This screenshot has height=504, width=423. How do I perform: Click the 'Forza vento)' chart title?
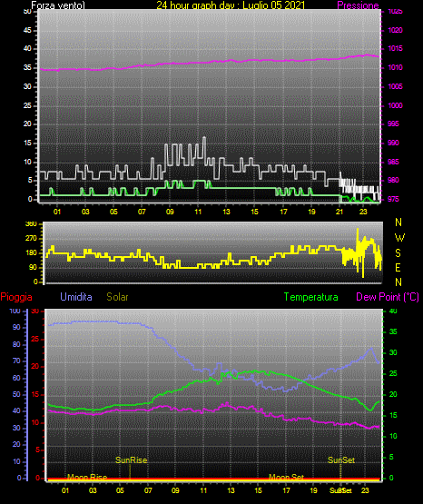[58, 5]
